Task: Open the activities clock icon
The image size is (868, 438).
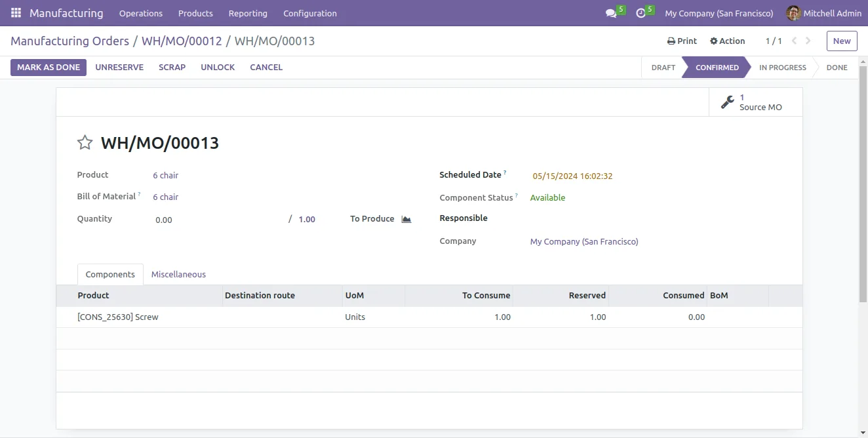Action: (641, 13)
